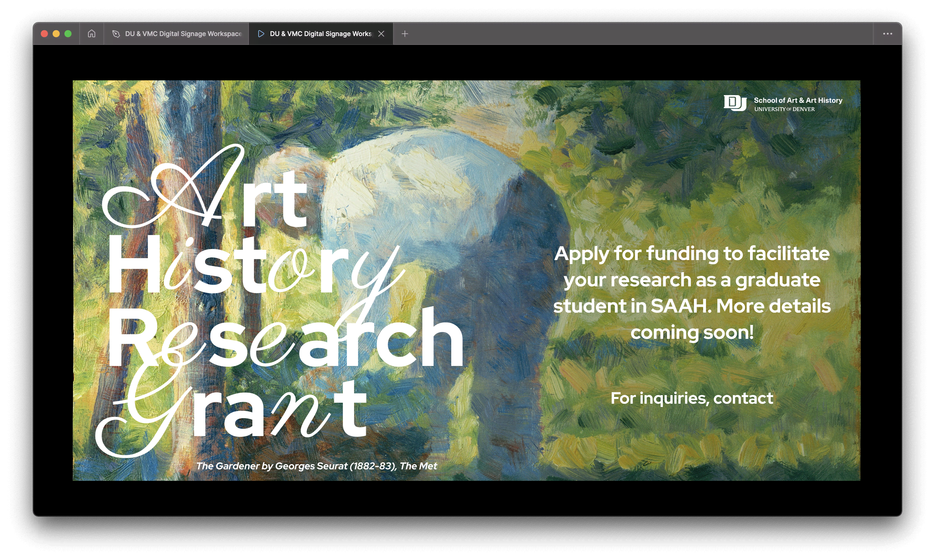Switch to first DU & VMC Workspace tab
The width and height of the screenshot is (935, 560).
tap(183, 34)
